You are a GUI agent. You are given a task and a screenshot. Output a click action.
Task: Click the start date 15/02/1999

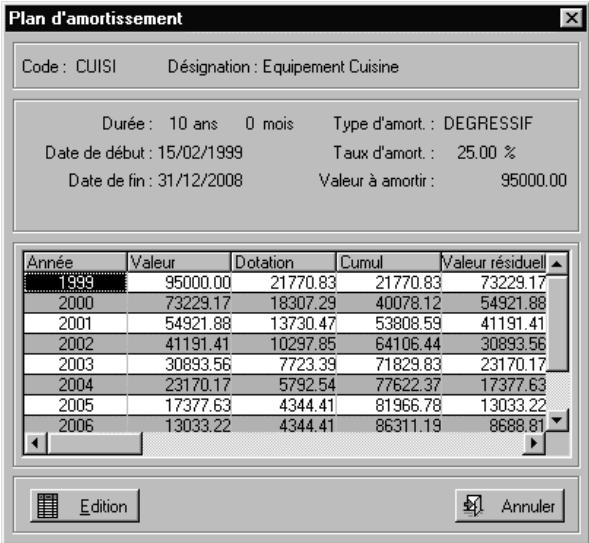tap(200, 152)
